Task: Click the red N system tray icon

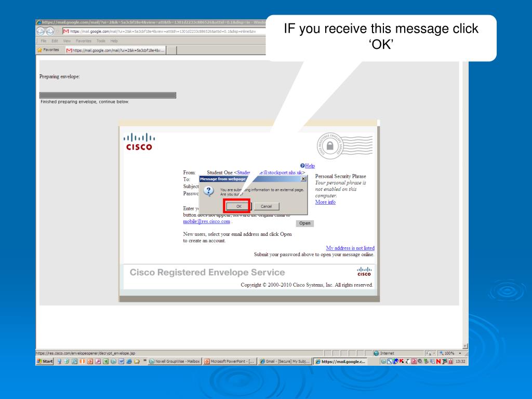Action: [x=438, y=362]
